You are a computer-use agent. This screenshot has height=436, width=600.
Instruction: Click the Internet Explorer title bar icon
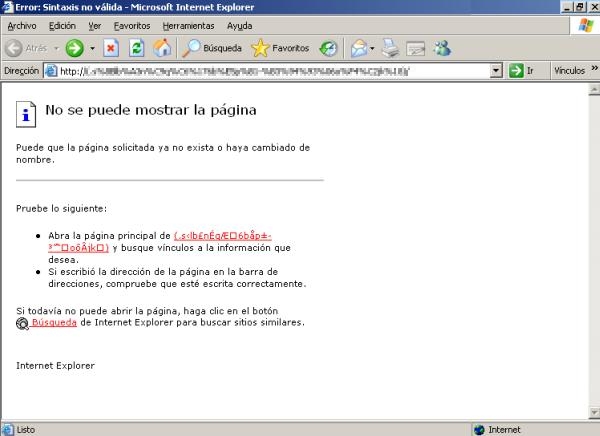coord(8,7)
